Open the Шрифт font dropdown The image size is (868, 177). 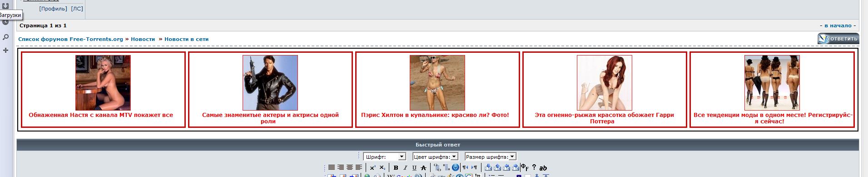click(x=384, y=157)
